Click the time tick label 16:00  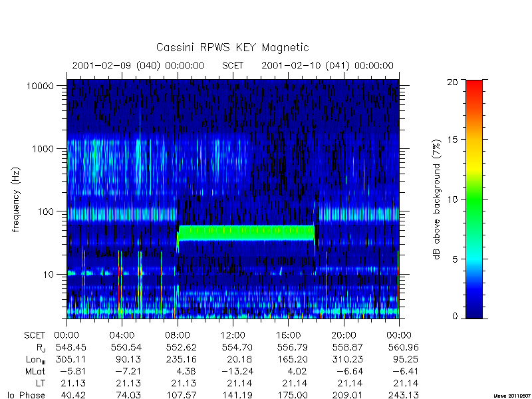(288, 335)
